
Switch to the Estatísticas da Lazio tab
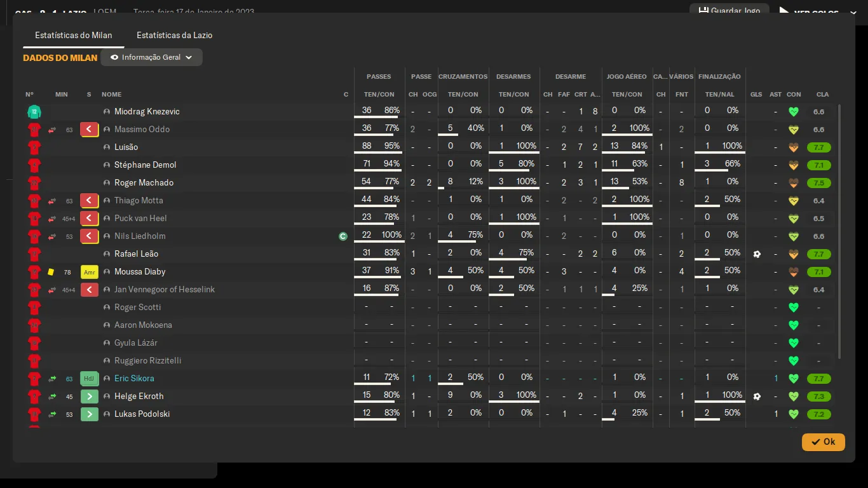(x=174, y=36)
